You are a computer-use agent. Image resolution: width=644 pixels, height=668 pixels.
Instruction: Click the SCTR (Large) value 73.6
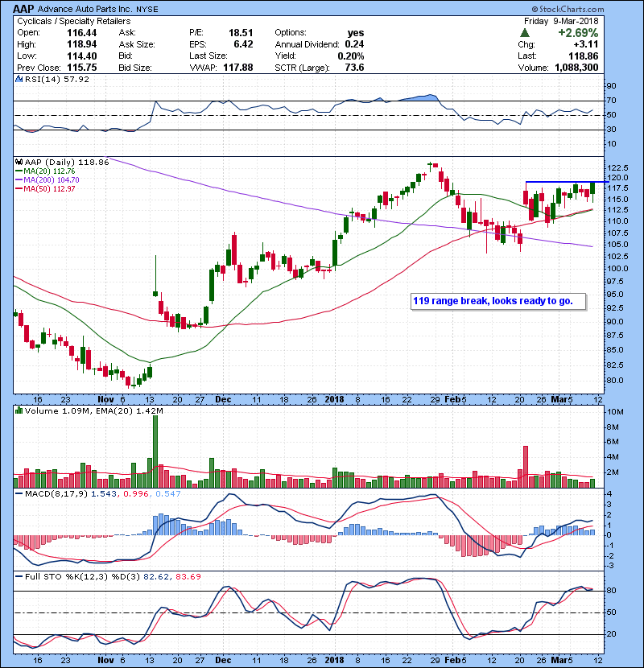(x=354, y=68)
